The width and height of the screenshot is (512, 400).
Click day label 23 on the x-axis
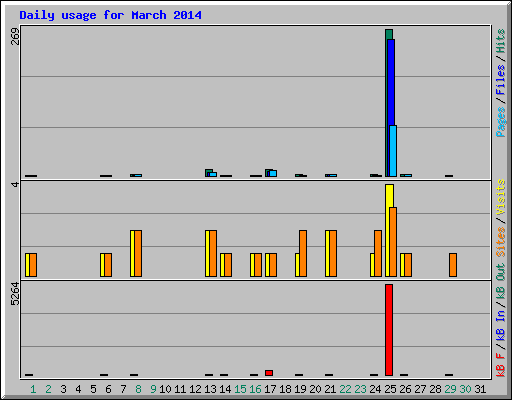360,389
